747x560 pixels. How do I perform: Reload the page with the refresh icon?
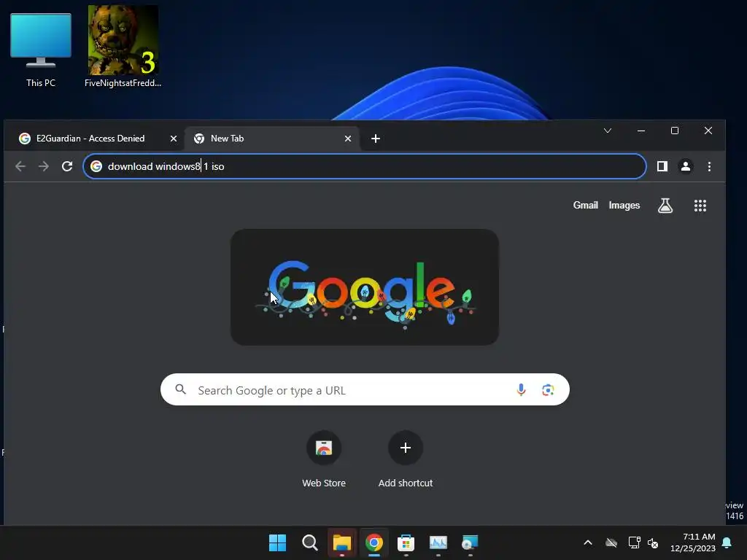(x=67, y=166)
